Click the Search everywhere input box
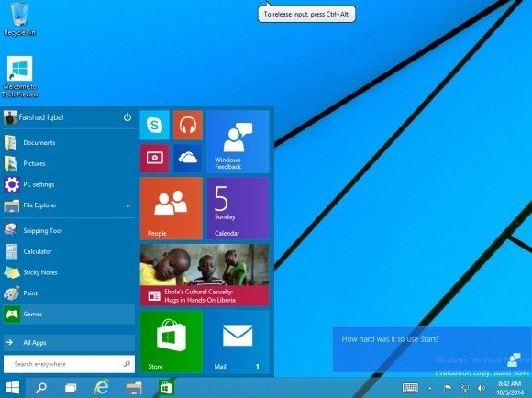The image size is (532, 398). (x=69, y=364)
